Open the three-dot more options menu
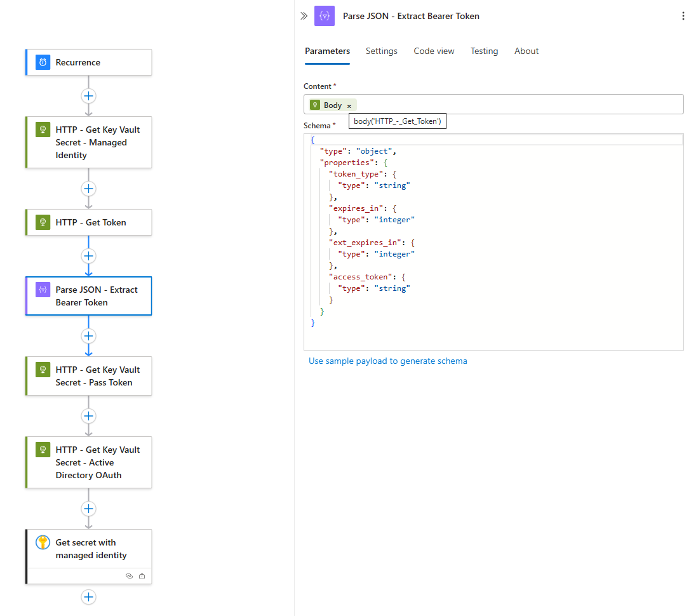 click(x=683, y=17)
